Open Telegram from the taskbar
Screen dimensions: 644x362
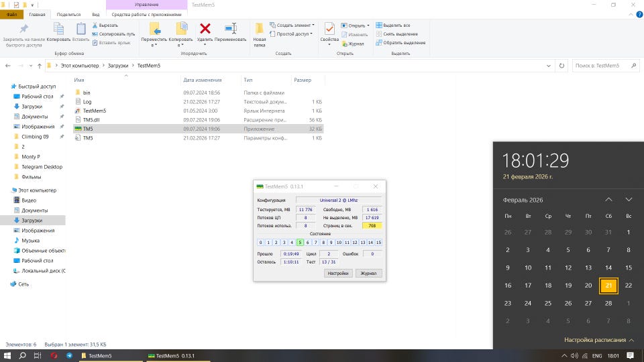[69, 356]
